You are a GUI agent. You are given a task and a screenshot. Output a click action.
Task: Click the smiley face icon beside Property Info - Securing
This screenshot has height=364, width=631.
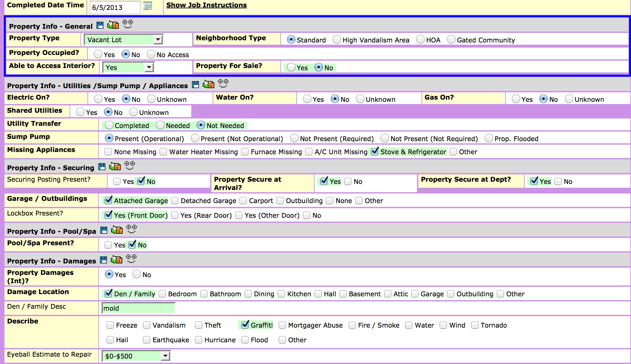(130, 165)
